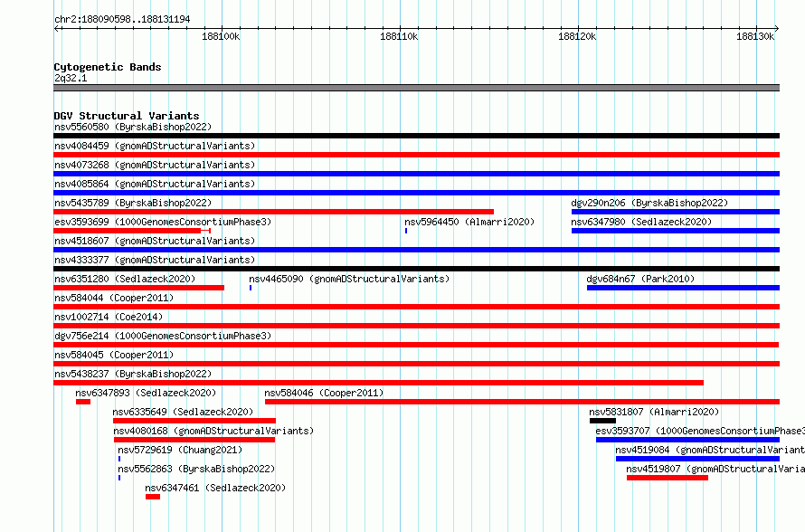Click the blue esv3593707 variant bar
The width and height of the screenshot is (805, 532).
688,440
